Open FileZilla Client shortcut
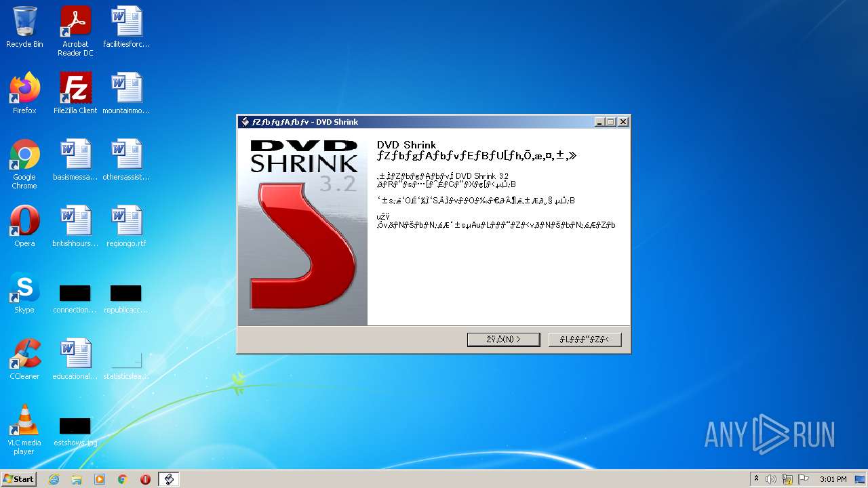The image size is (868, 488). click(75, 94)
